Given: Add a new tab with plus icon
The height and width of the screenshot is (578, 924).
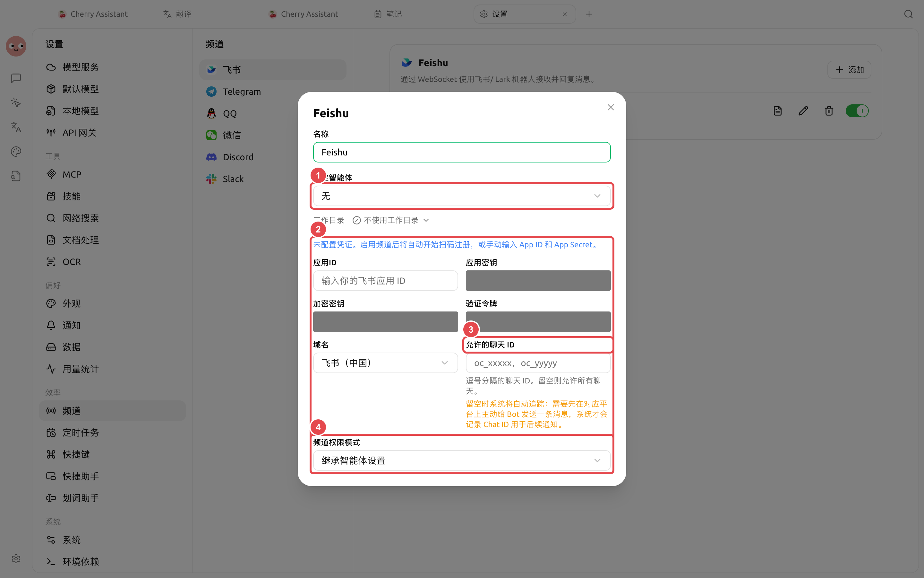Looking at the screenshot, I should click(589, 14).
